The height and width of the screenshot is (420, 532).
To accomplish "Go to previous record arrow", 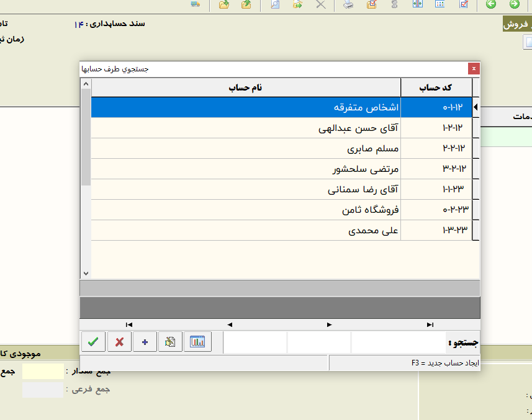I will tap(230, 324).
